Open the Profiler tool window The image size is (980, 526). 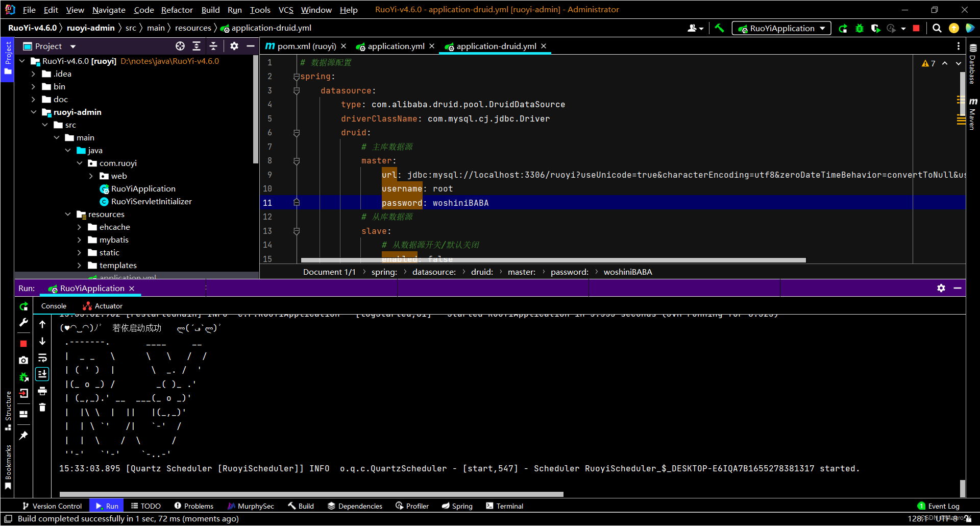point(412,506)
